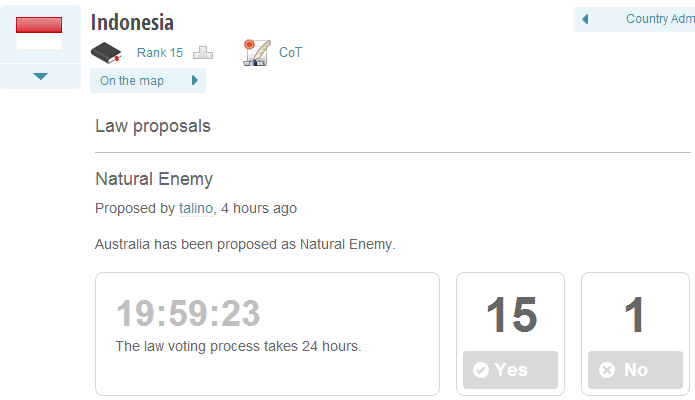695x400 pixels.
Task: Click the checkmark icon on the Yes button
Action: tap(481, 370)
